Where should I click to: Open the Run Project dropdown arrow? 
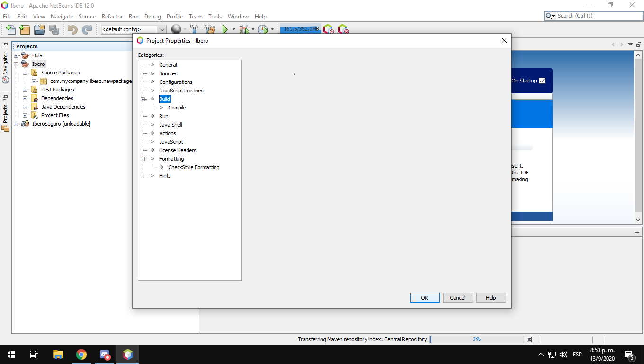click(233, 29)
